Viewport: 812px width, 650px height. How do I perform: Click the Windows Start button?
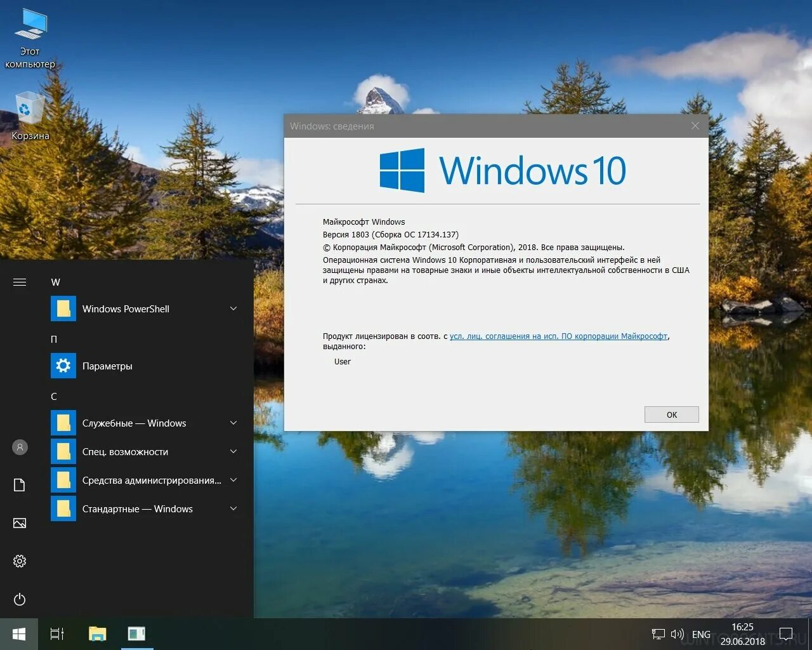19,634
